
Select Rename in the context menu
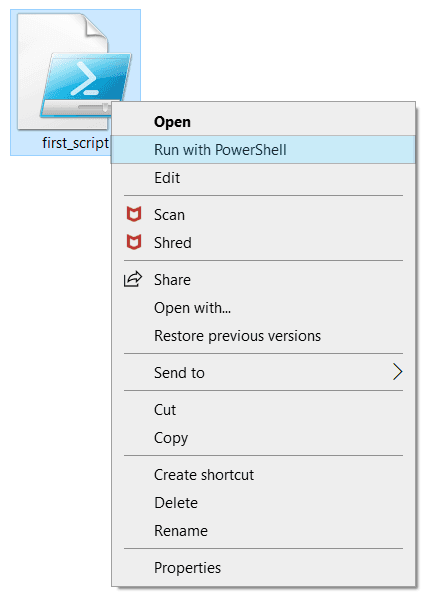[263, 531]
